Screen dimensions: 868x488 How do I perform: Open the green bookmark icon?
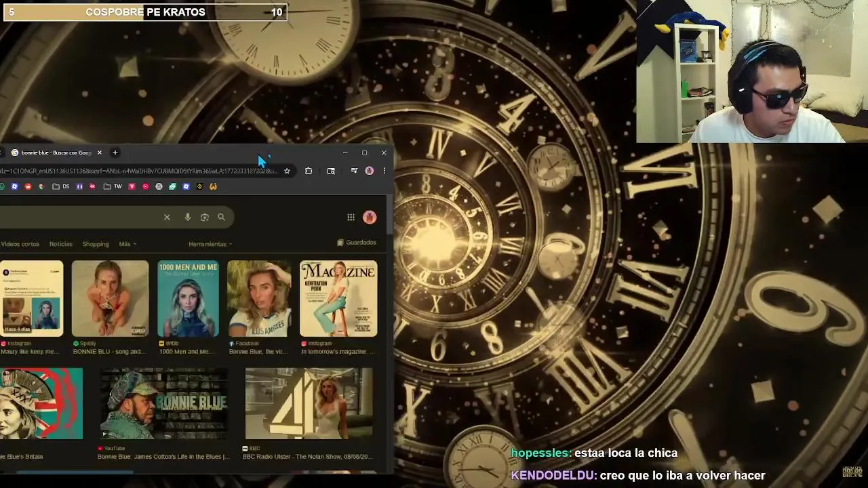172,186
